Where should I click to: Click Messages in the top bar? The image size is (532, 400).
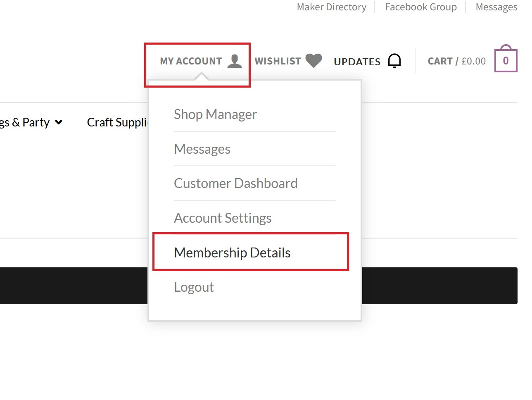point(496,7)
